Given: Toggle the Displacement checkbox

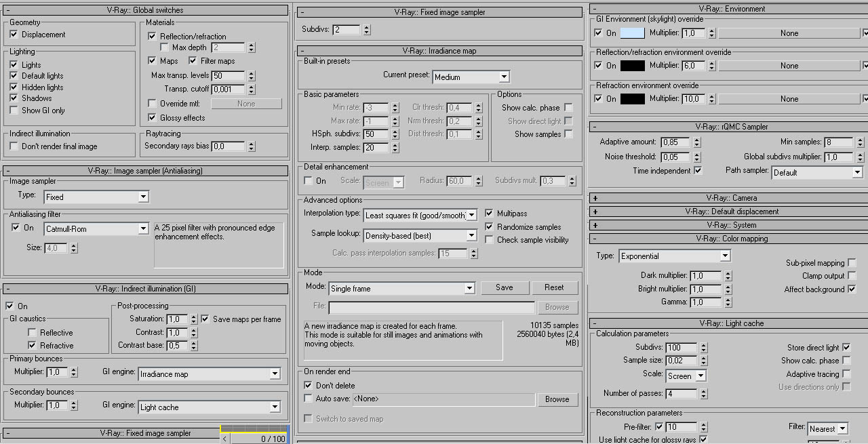Looking at the screenshot, I should (14, 35).
